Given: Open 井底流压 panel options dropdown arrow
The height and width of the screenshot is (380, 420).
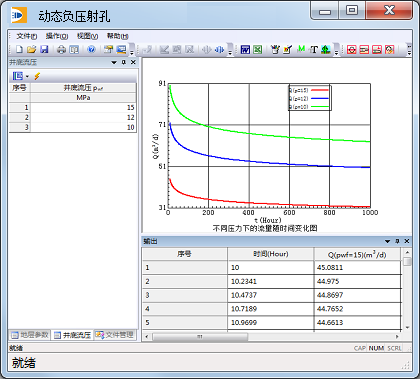Looking at the screenshot, I should point(114,62).
